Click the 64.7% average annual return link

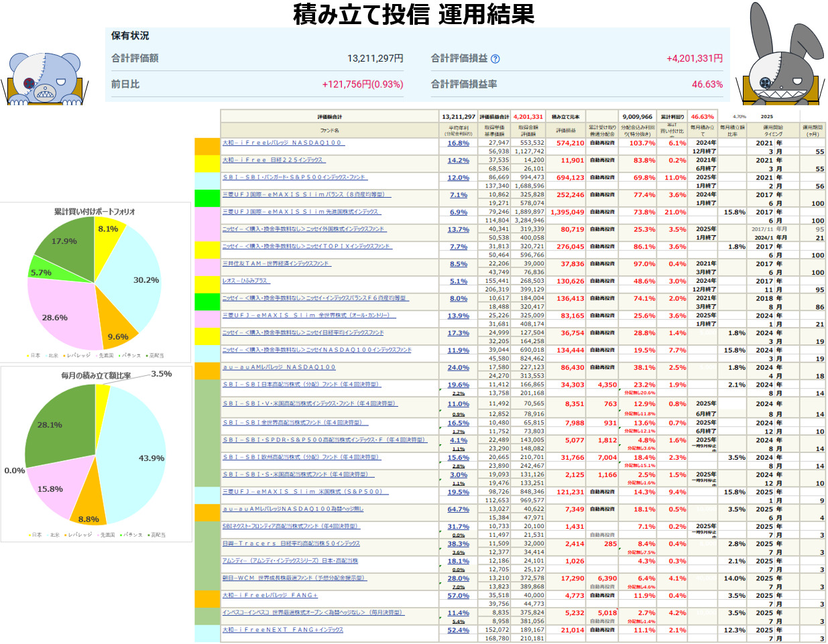[x=458, y=510]
